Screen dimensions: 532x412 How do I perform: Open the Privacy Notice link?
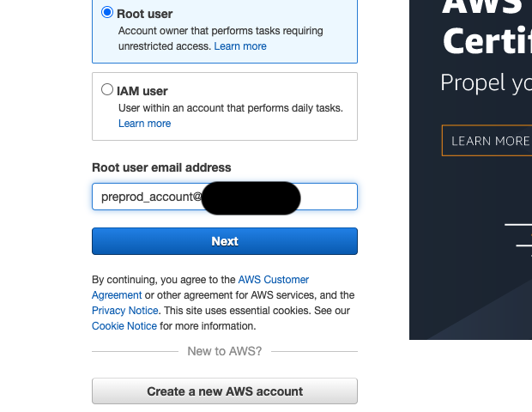(125, 311)
